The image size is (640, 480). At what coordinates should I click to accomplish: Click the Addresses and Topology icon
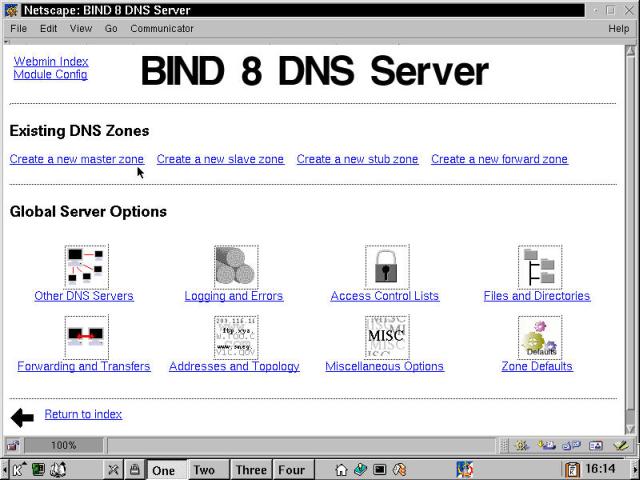pyautogui.click(x=235, y=337)
